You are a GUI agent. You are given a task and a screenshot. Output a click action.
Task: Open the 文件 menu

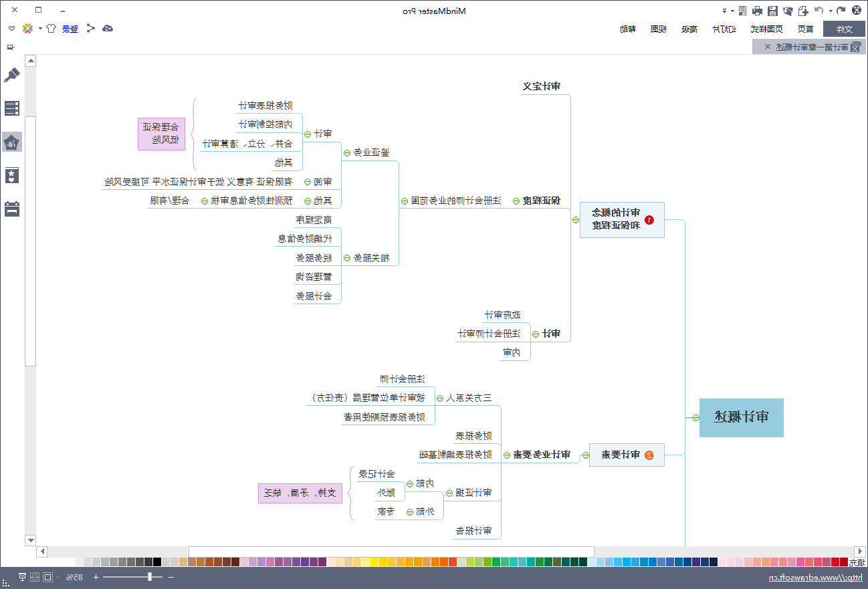tap(845, 29)
